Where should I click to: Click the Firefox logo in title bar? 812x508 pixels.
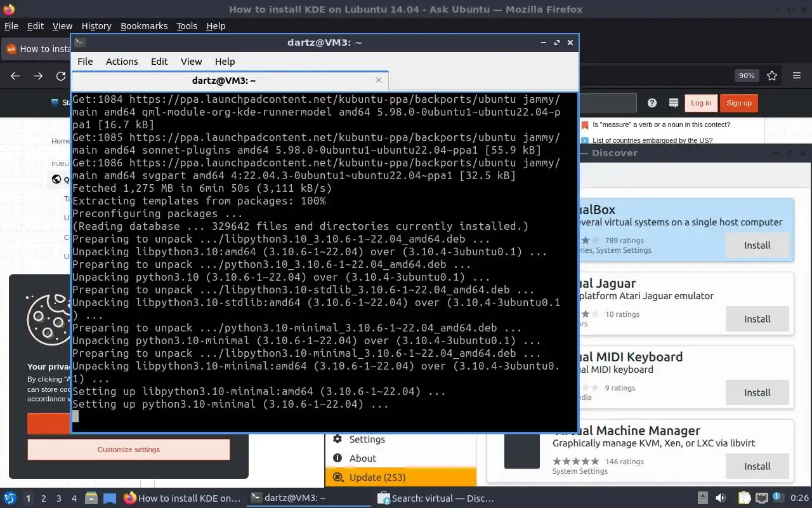[x=9, y=9]
